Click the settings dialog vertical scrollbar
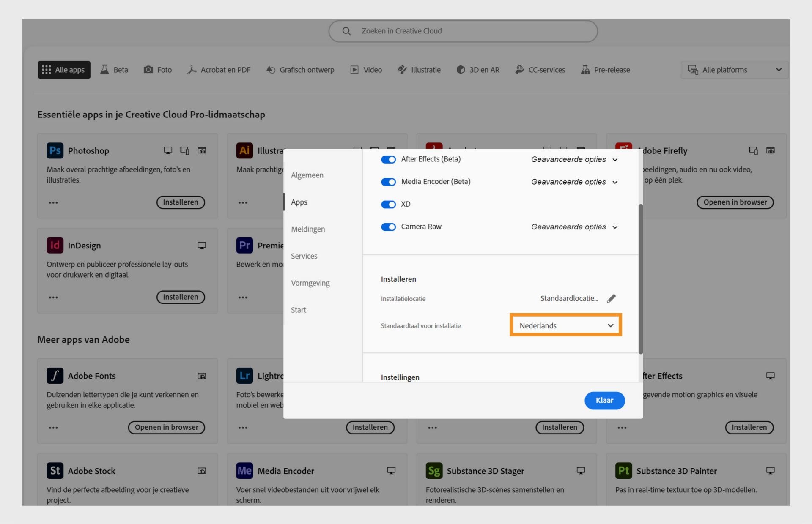This screenshot has height=524, width=812. click(640, 279)
